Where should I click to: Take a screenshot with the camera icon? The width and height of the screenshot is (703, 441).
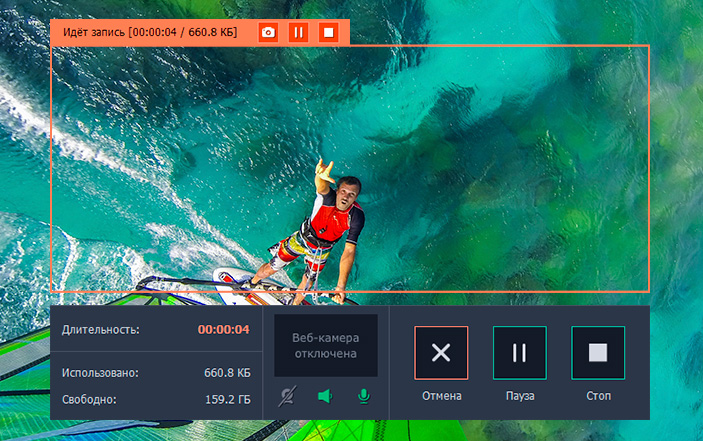click(x=268, y=32)
